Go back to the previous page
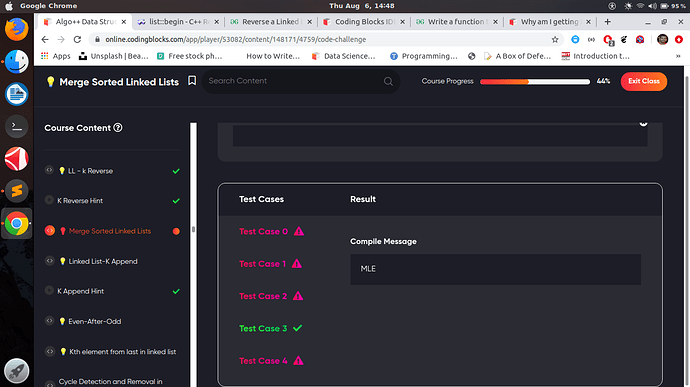Image resolution: width=690 pixels, height=387 pixels. 45,40
